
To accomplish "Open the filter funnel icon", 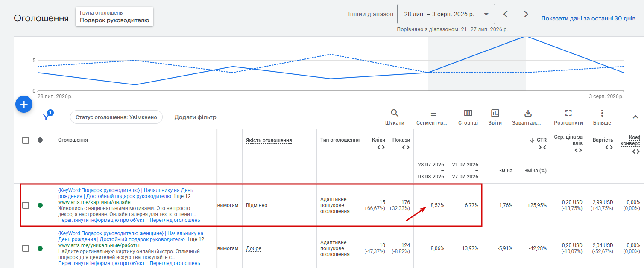I will click(47, 117).
